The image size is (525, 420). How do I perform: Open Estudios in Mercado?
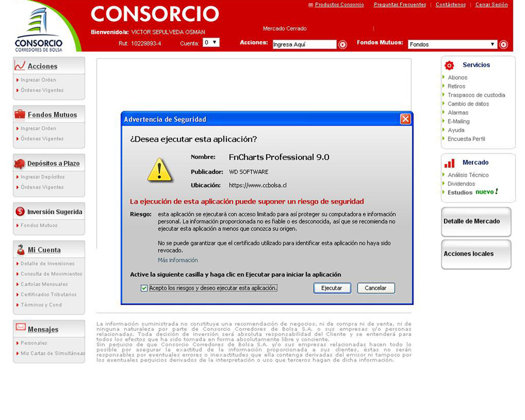460,192
